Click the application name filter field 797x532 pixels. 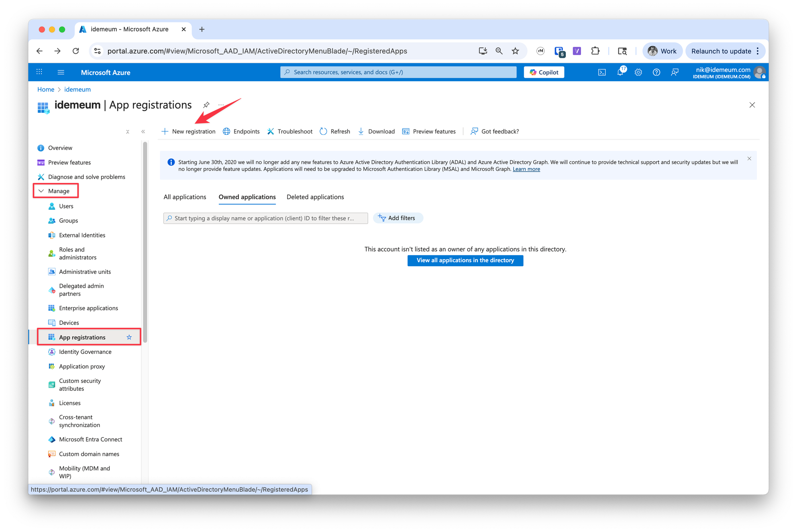(265, 218)
